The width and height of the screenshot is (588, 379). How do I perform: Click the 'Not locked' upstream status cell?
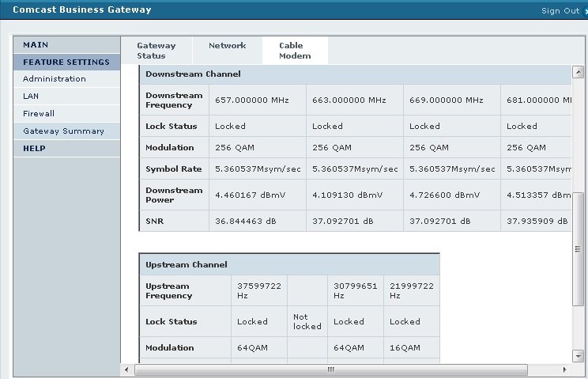pyautogui.click(x=307, y=321)
